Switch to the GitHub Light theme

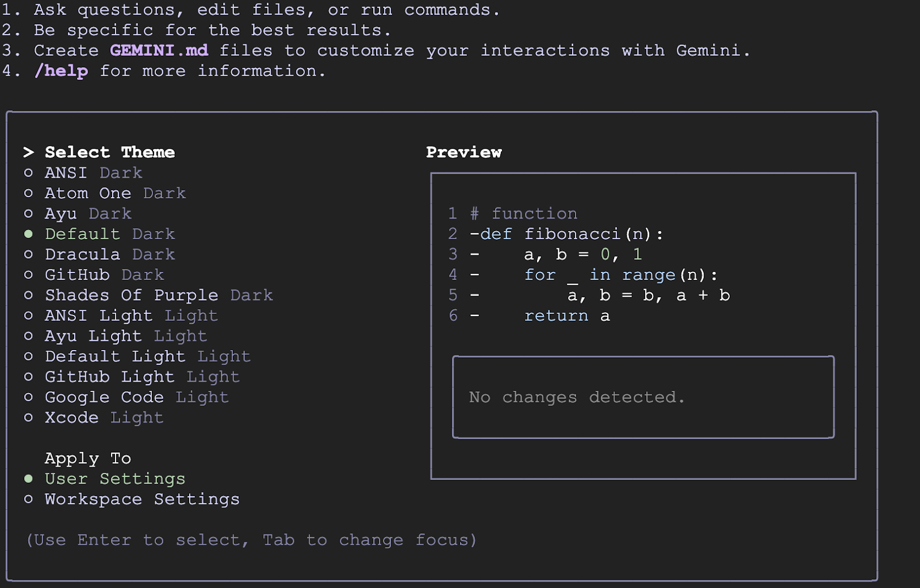[141, 377]
